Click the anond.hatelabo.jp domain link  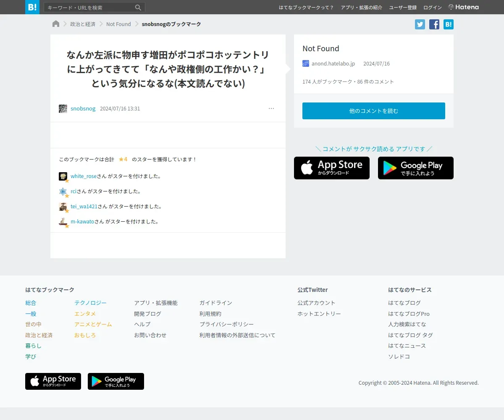click(x=333, y=63)
